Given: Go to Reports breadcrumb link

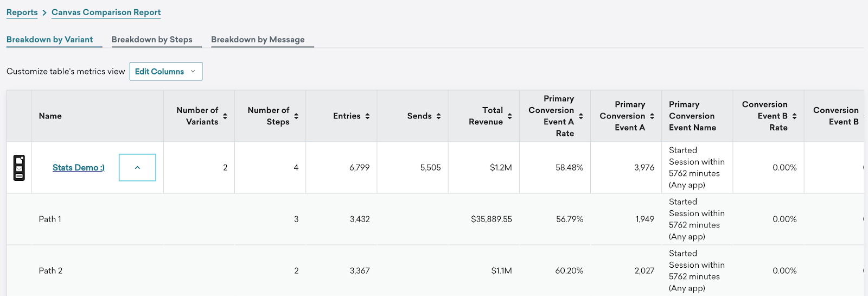Looking at the screenshot, I should tap(22, 12).
